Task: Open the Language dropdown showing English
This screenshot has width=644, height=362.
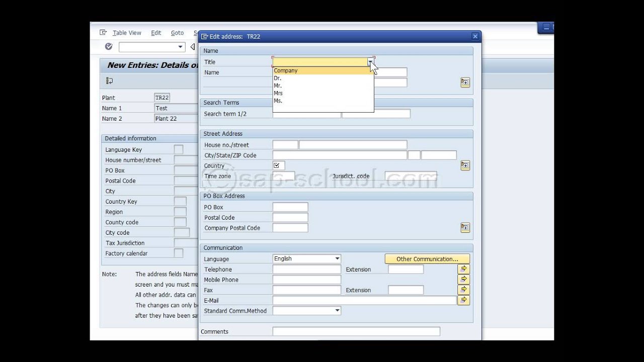Action: 337,259
